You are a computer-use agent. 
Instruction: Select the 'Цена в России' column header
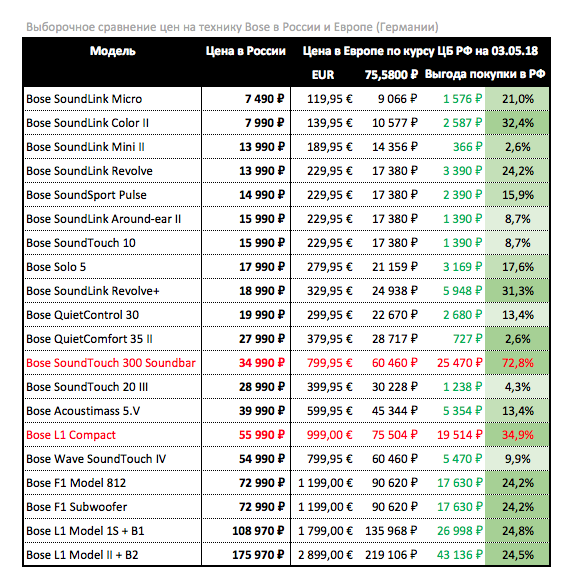pyautogui.click(x=245, y=51)
